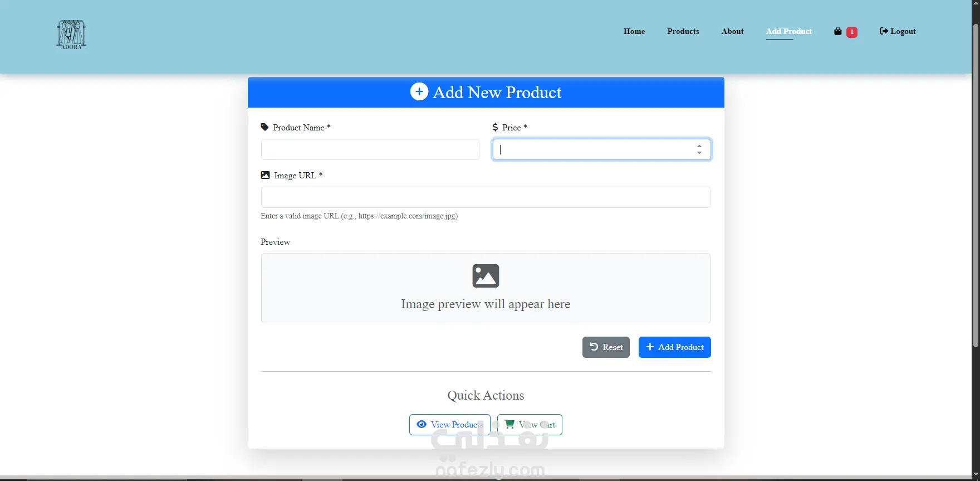Click the View Products button

tap(450, 425)
